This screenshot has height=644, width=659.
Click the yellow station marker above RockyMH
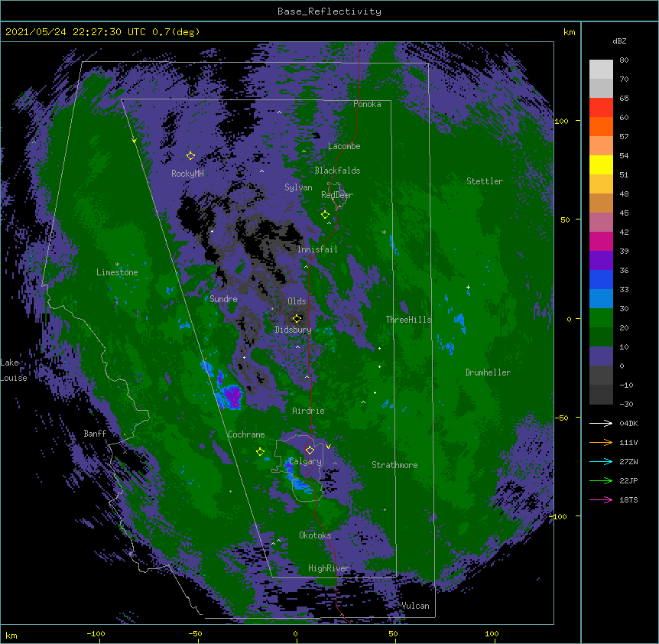[x=190, y=155]
